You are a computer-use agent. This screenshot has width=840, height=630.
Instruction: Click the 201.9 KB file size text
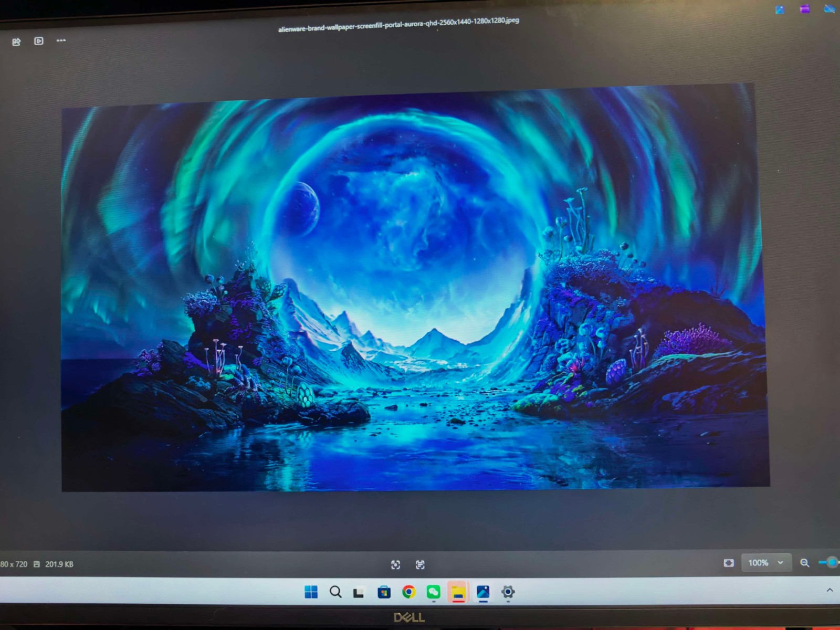tap(59, 564)
